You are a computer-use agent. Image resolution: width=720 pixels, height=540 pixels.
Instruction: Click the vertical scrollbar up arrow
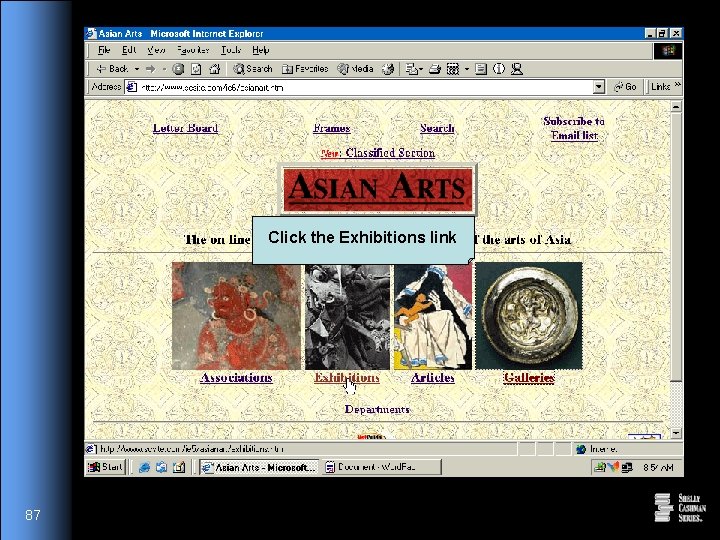[x=676, y=107]
